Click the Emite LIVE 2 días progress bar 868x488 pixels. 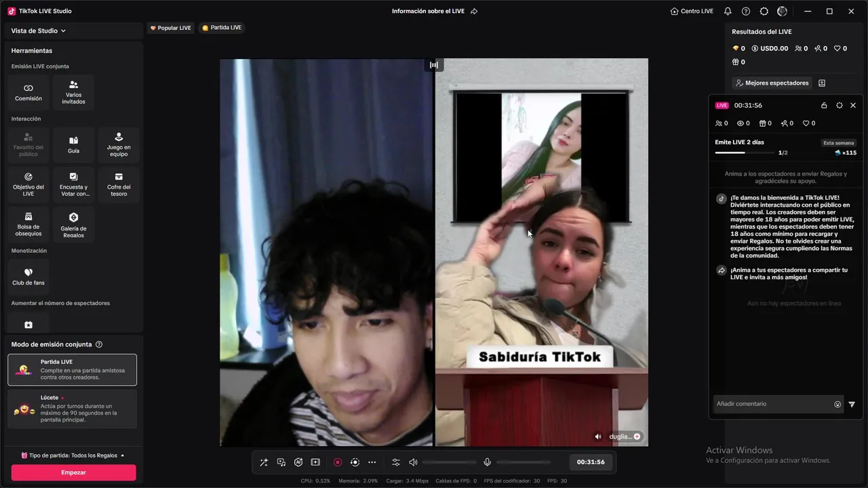(745, 152)
